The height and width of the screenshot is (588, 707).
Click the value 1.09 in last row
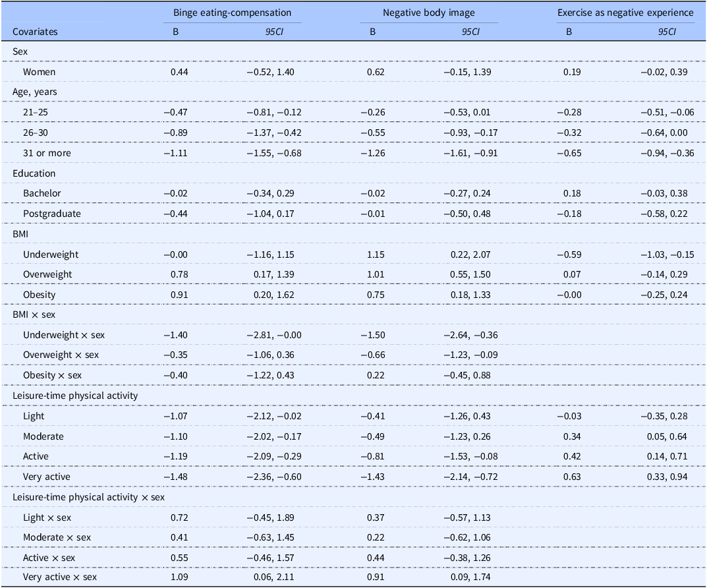179,577
